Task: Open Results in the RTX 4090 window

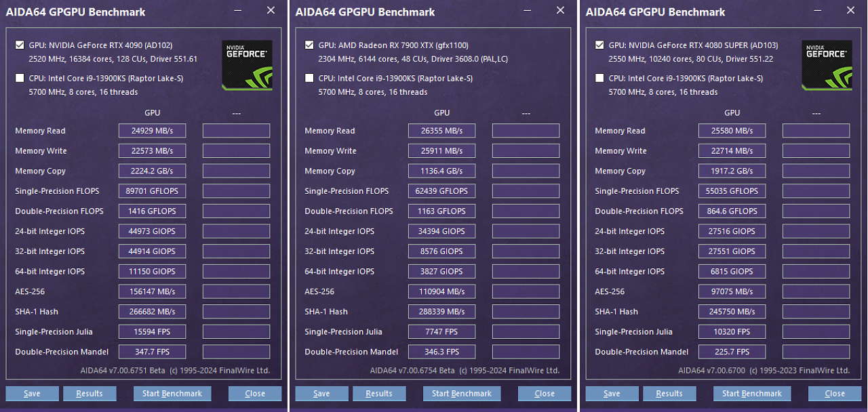Action: tap(90, 394)
